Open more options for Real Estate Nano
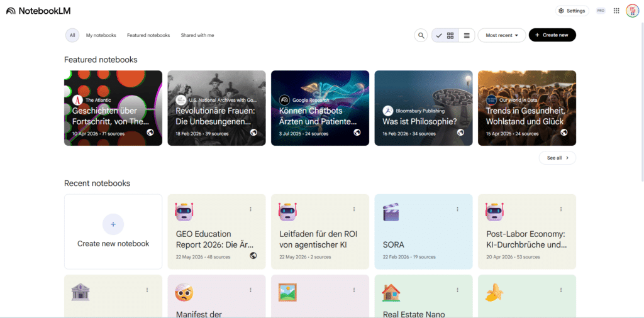Screen dimensions: 644x318 458,290
